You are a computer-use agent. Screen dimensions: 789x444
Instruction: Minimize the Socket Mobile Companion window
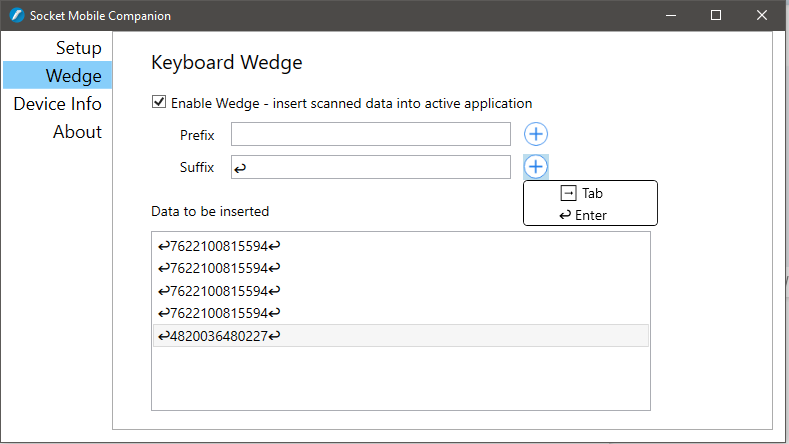tap(671, 16)
